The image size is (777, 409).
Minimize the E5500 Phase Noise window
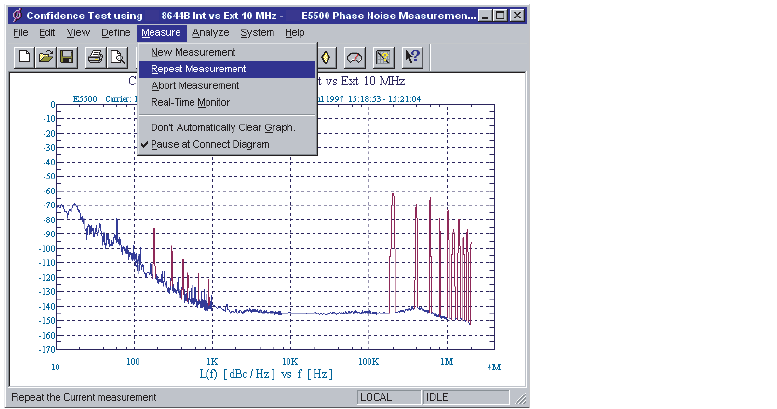point(485,15)
